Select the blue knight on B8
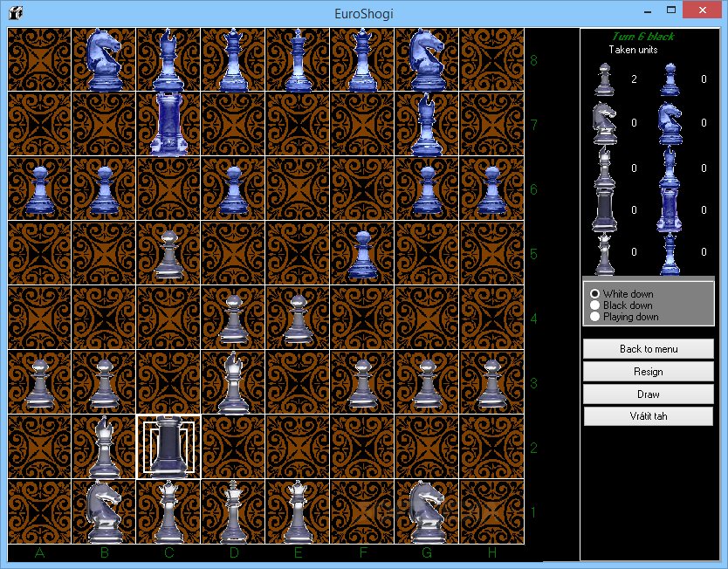This screenshot has width=728, height=569. click(x=104, y=59)
